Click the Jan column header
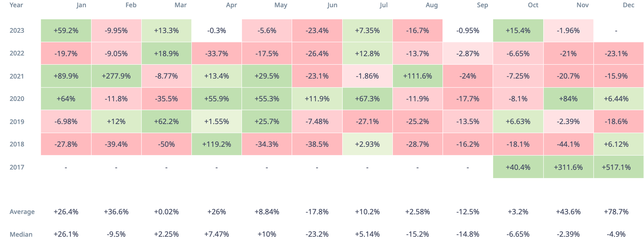644x246 pixels. pos(81,5)
